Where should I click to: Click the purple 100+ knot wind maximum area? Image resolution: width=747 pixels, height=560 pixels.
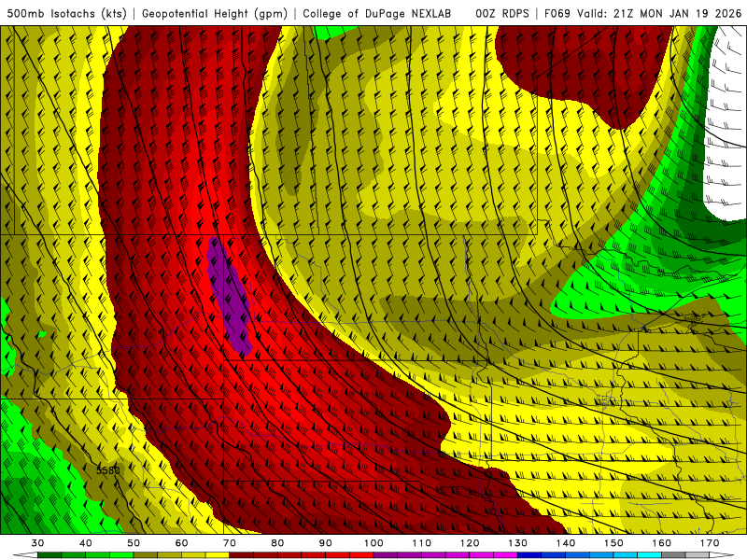coord(229,295)
